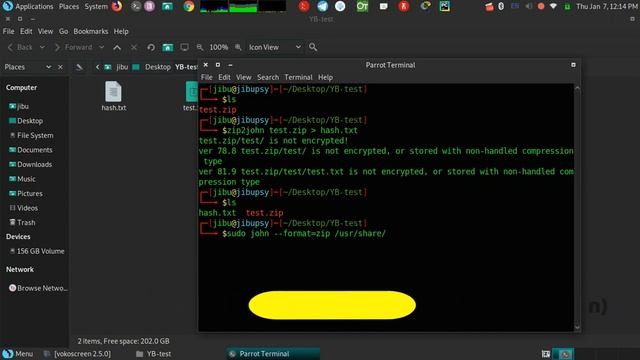This screenshot has height=360, width=640.
Task: Click the file manager Up arrow button
Action: tap(117, 47)
